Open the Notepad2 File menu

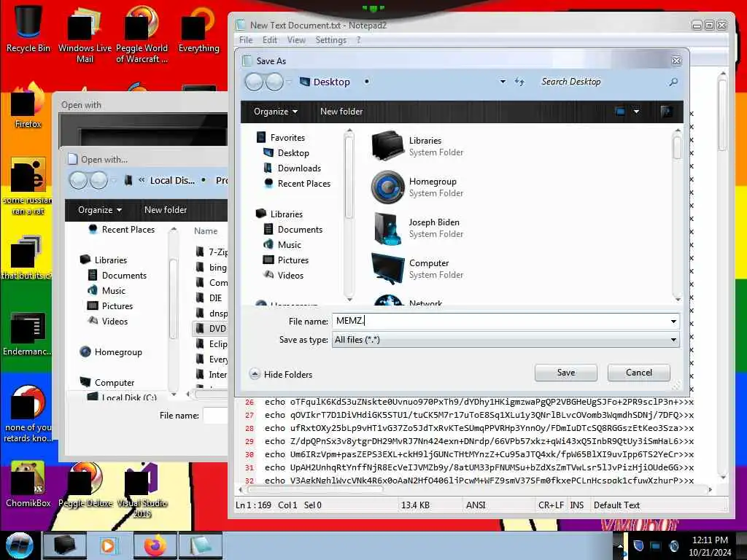[246, 40]
